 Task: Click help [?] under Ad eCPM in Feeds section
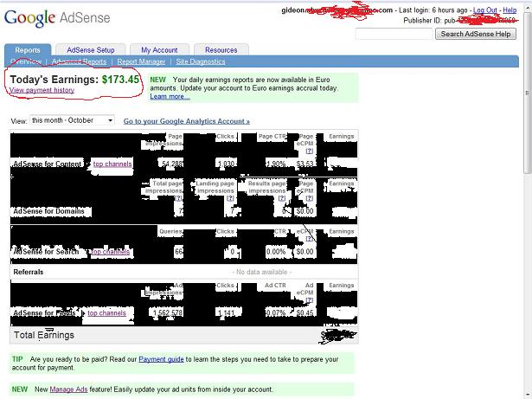tap(310, 299)
